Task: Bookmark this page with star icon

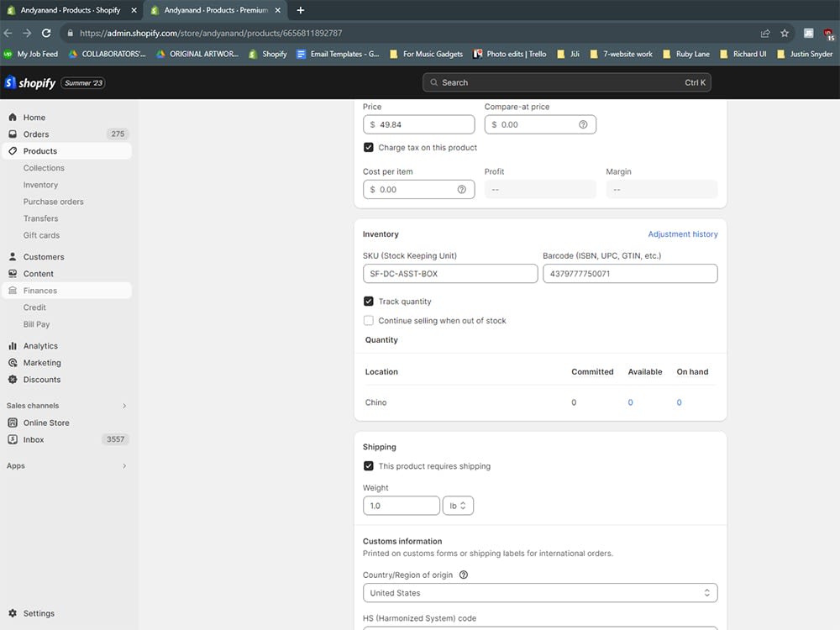Action: pos(785,34)
